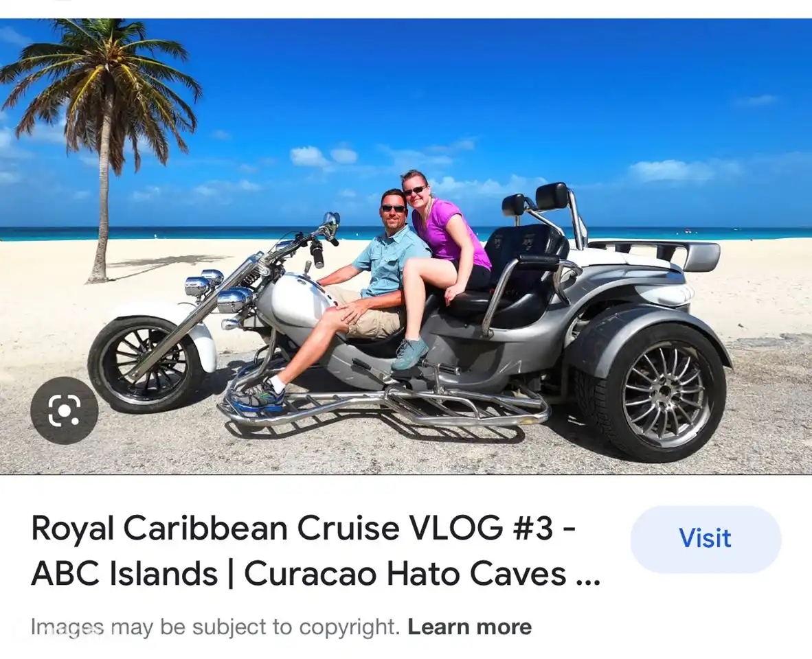
Task: Open the Learn more copyright link
Action: pyautogui.click(x=469, y=627)
